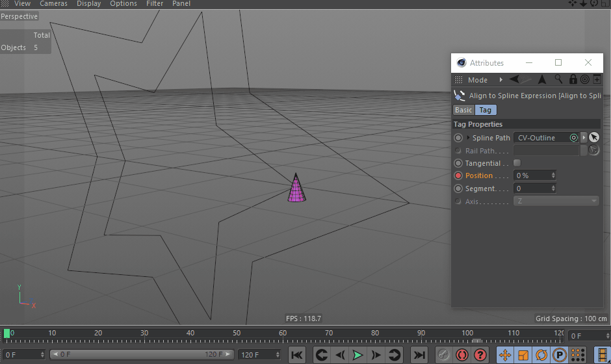
Task: Open the Cameras menu
Action: pyautogui.click(x=53, y=3)
